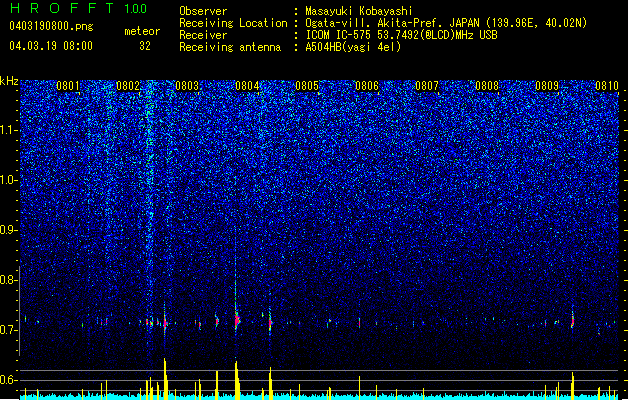This screenshot has width=629, height=400.
Task: Click the 0.8 kHz frequency axis label
Action: click(9, 280)
